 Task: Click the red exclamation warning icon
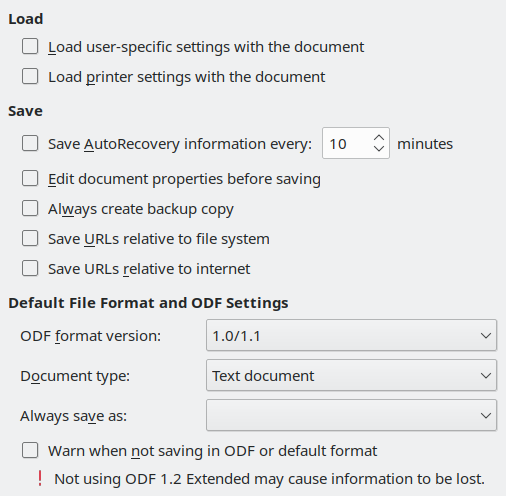(40, 478)
